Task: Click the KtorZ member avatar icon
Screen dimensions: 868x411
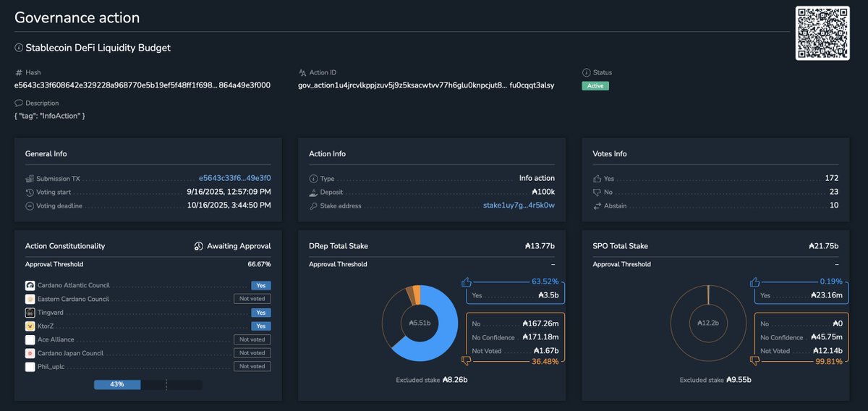Action: coord(30,326)
